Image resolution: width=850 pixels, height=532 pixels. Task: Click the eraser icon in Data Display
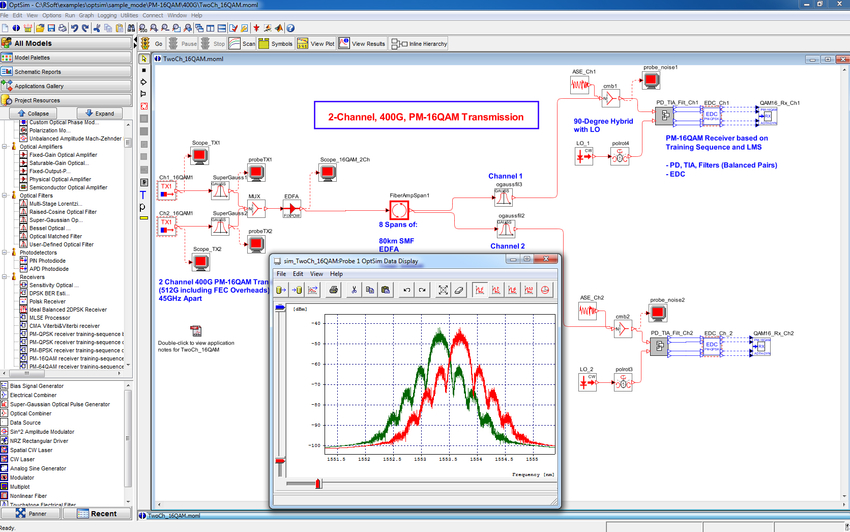[459, 289]
